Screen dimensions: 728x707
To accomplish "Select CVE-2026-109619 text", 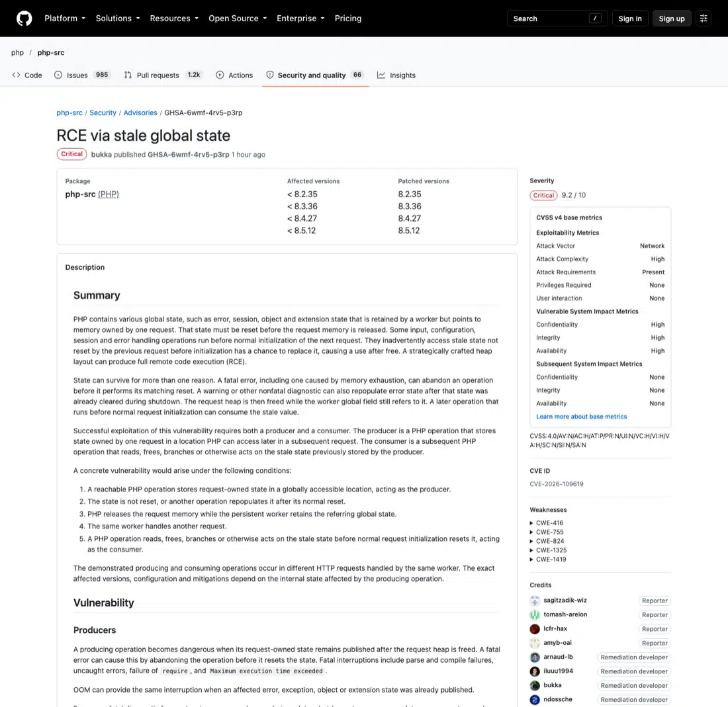I will click(x=556, y=484).
